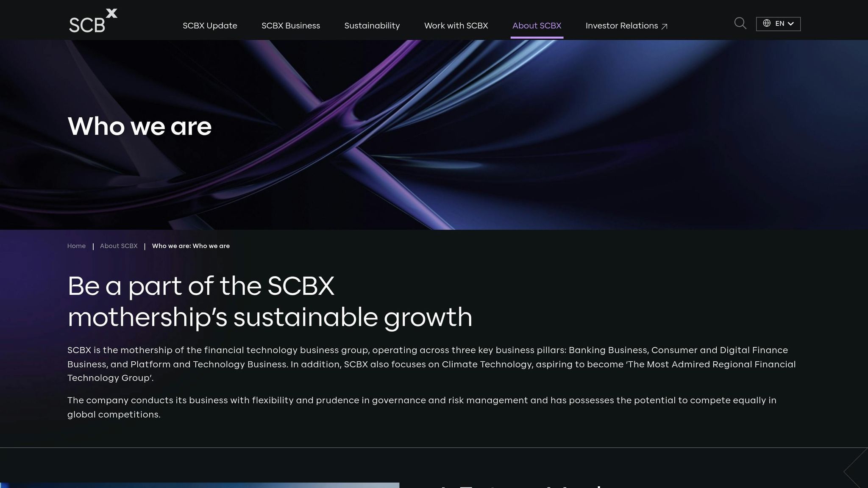
Task: Open the search magnifier icon
Action: pos(740,23)
